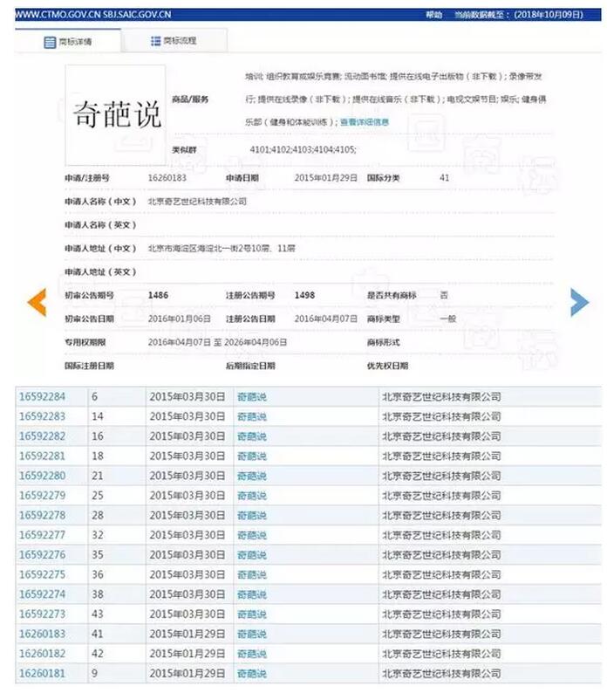This screenshot has width=607, height=700.
Task: Click 奇葩说 link in class 6 row
Action: pyautogui.click(x=252, y=396)
